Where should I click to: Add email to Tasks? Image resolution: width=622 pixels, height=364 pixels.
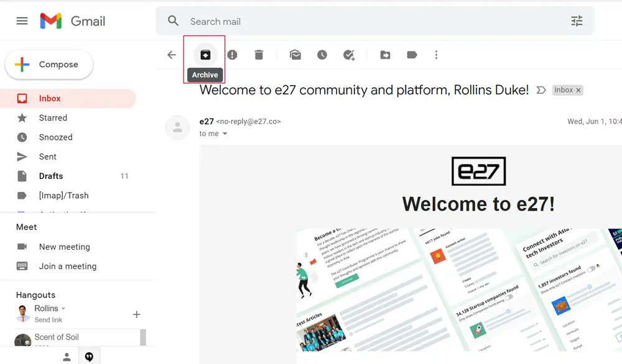click(349, 55)
